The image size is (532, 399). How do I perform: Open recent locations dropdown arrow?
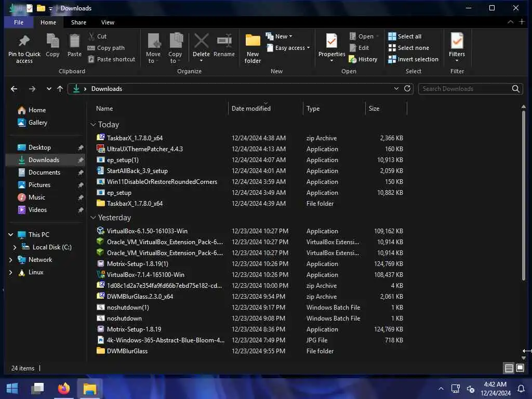point(49,89)
